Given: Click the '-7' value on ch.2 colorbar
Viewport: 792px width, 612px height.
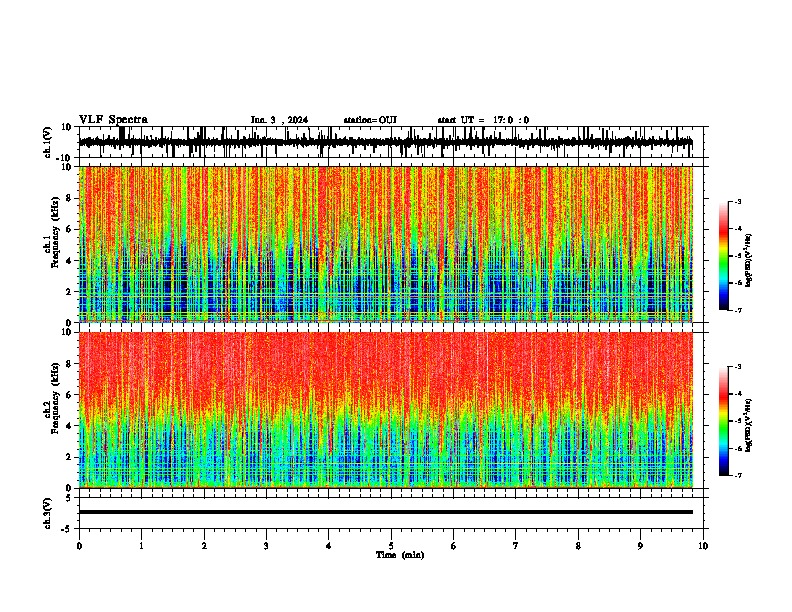Looking at the screenshot, I should (x=738, y=475).
